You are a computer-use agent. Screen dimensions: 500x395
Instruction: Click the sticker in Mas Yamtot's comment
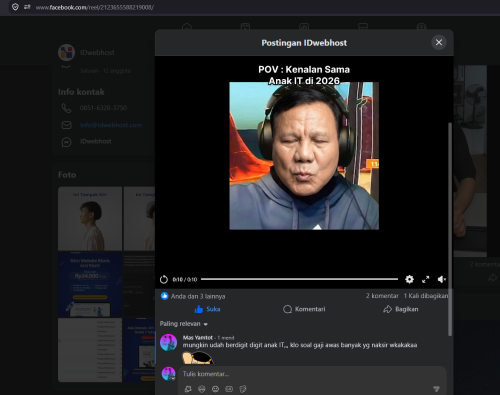[x=197, y=358]
